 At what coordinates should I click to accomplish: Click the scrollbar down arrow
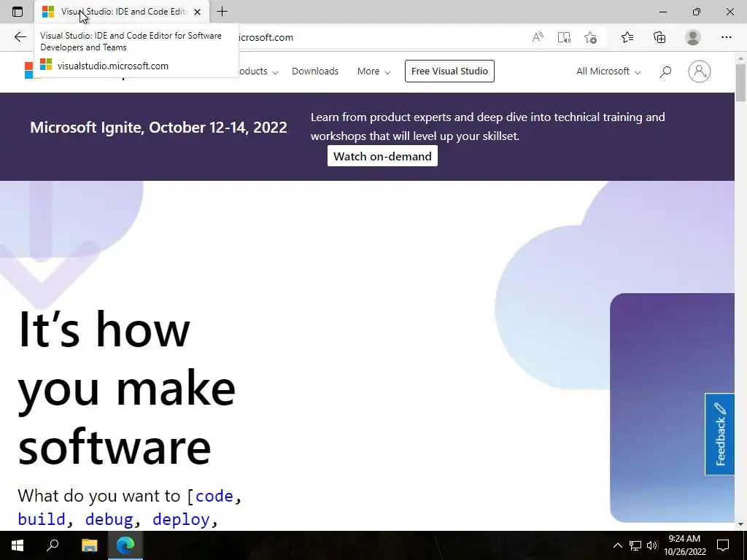pyautogui.click(x=741, y=524)
